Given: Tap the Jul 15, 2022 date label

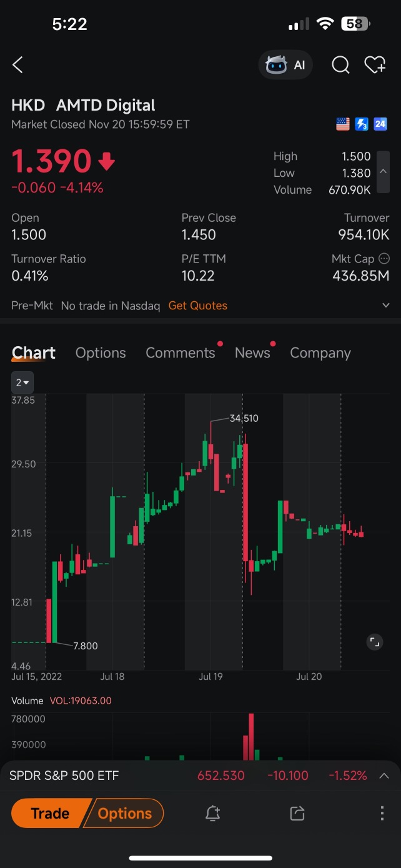Looking at the screenshot, I should coord(37,677).
